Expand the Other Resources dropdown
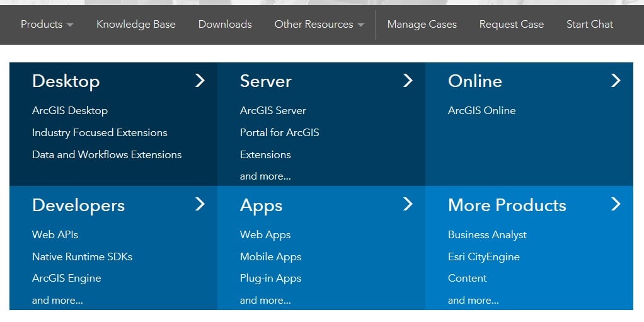The width and height of the screenshot is (644, 322). (319, 24)
